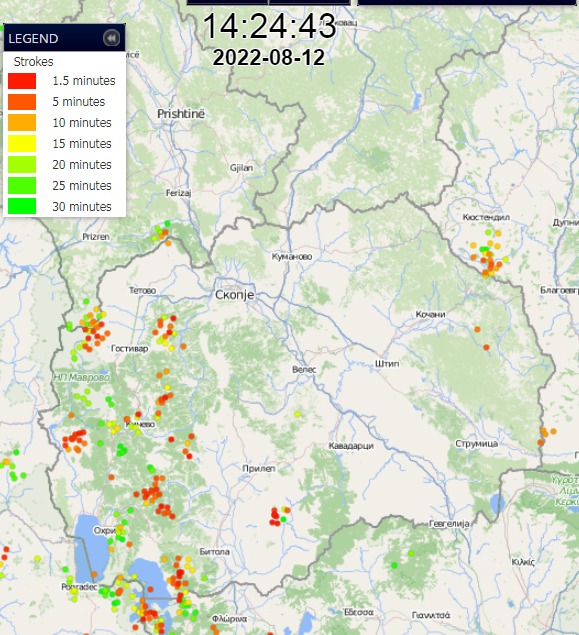This screenshot has height=635, width=579.
Task: Select the red 1.5 minutes swatch
Action: pyautogui.click(x=22, y=81)
